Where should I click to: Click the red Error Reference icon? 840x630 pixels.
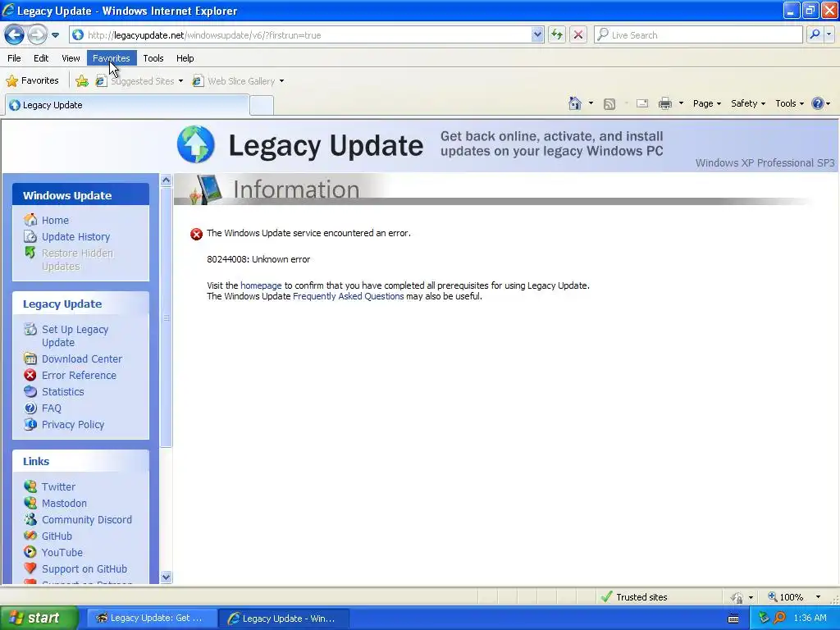pyautogui.click(x=30, y=375)
